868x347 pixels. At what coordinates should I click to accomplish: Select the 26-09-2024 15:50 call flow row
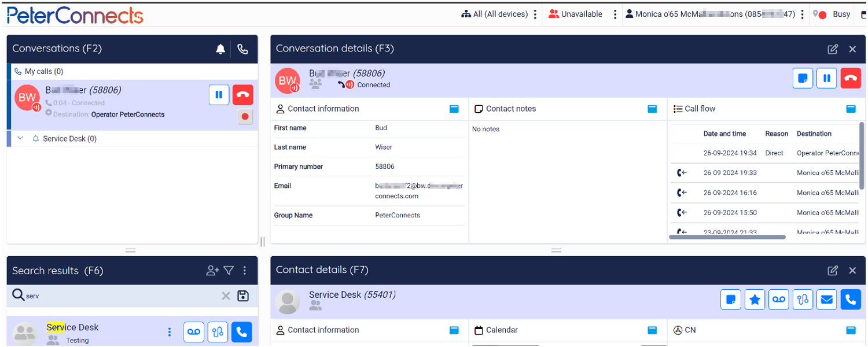click(x=764, y=212)
